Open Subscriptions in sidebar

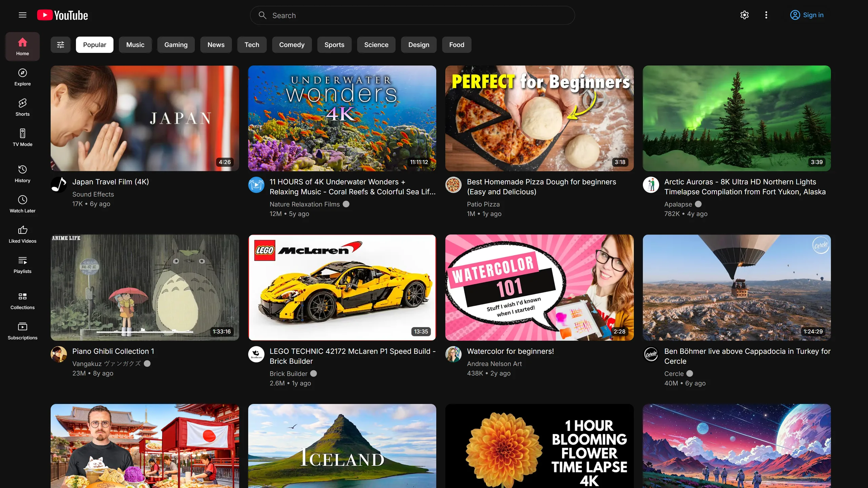(x=22, y=331)
